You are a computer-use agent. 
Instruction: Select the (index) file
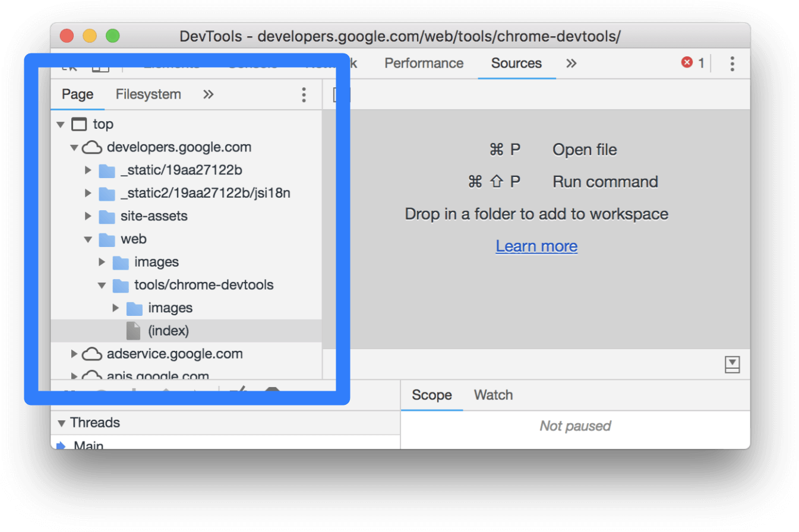(186, 331)
